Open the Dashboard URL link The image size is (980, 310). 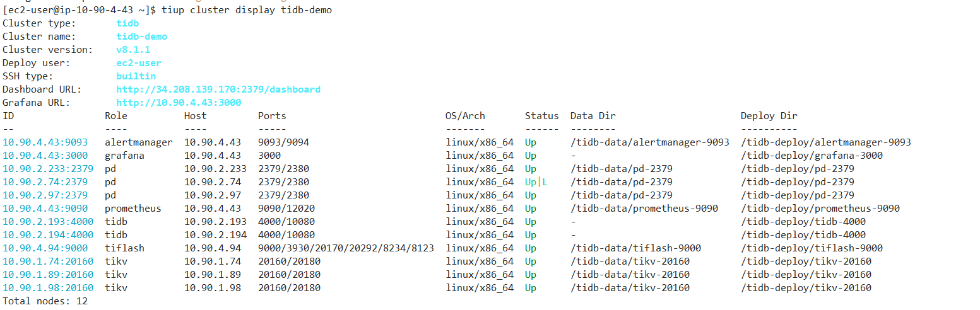pyautogui.click(x=218, y=89)
